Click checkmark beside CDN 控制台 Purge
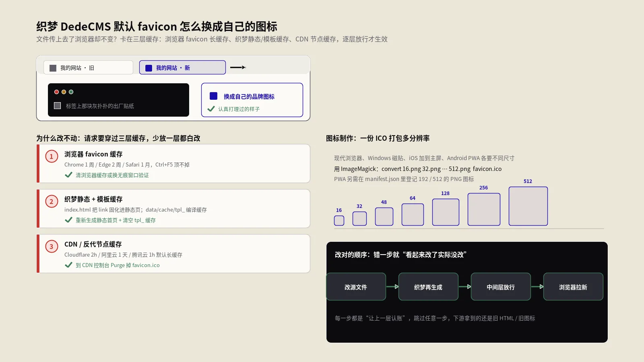 (68, 265)
